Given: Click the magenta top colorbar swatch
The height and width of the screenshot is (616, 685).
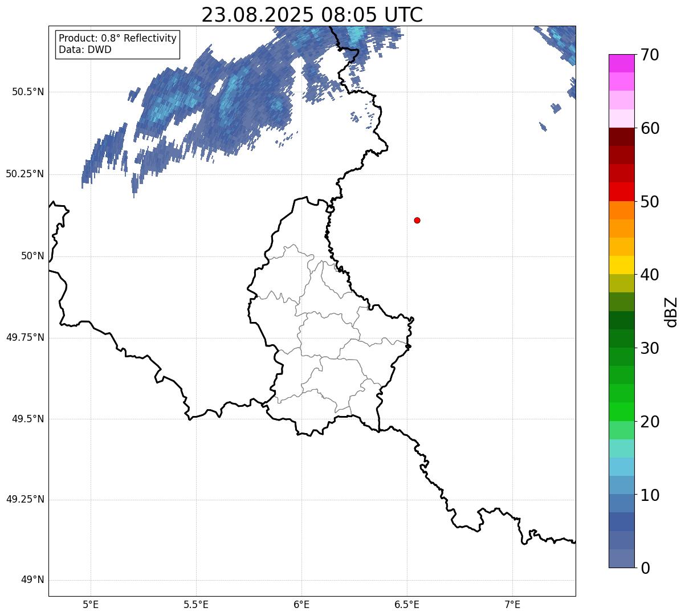Looking at the screenshot, I should click(x=621, y=63).
